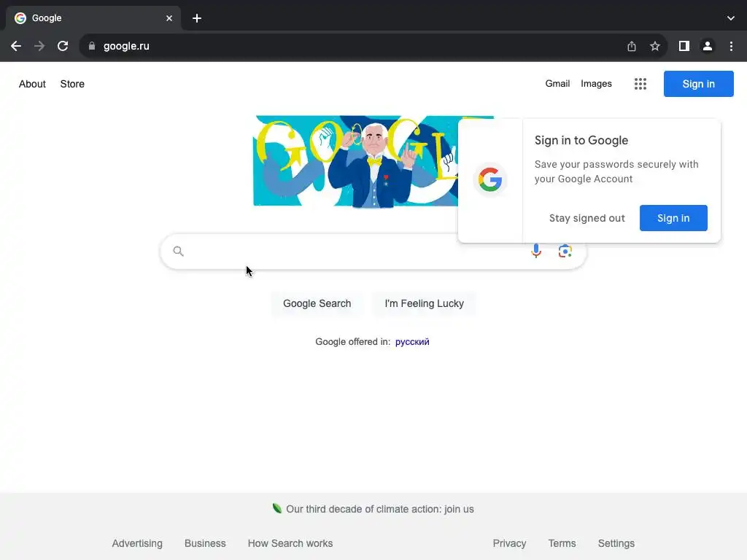Open Business footer link
Image resolution: width=747 pixels, height=560 pixels.
click(205, 543)
